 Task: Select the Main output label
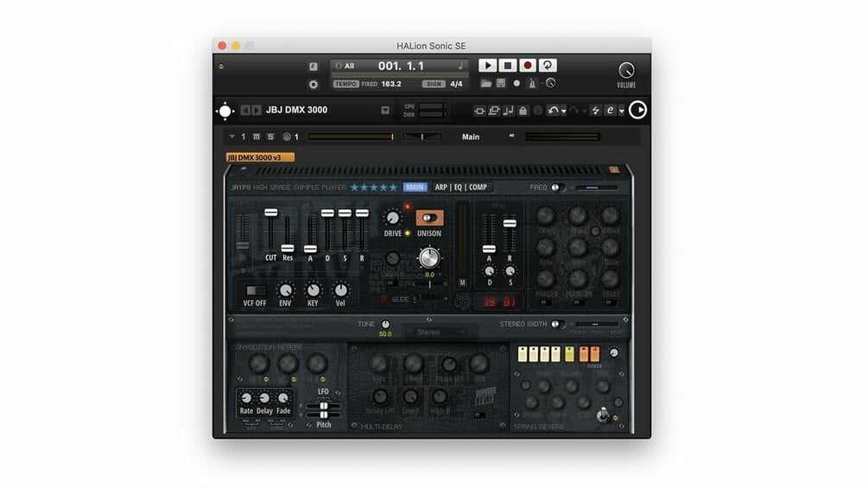[x=471, y=136]
